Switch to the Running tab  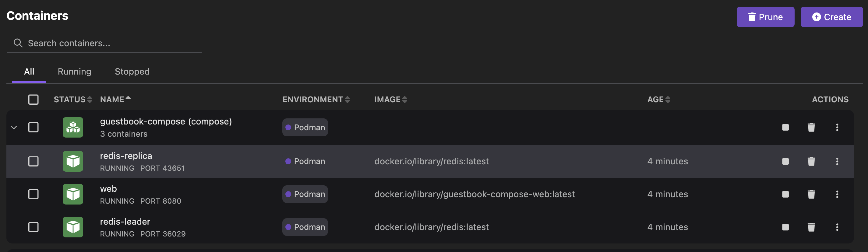click(x=75, y=72)
